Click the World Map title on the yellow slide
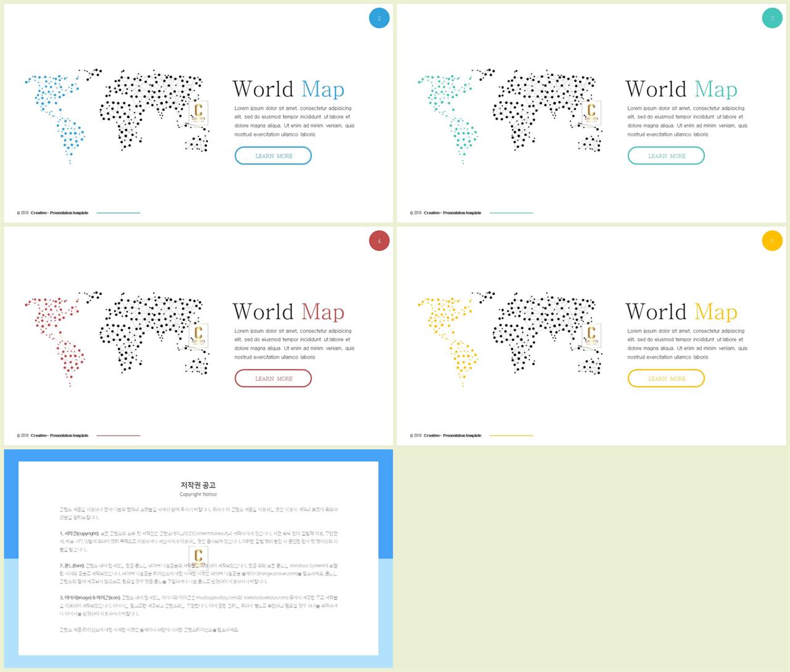The width and height of the screenshot is (790, 672). coord(681,312)
